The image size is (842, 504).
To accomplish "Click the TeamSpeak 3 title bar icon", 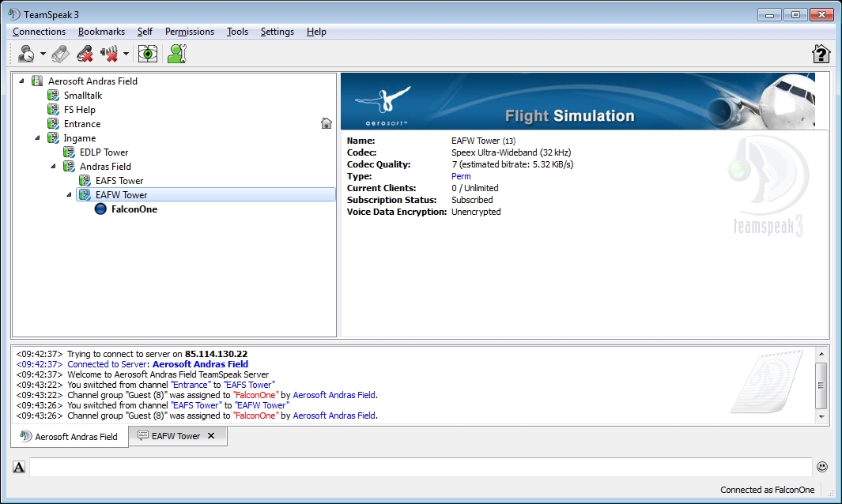I will click(14, 14).
